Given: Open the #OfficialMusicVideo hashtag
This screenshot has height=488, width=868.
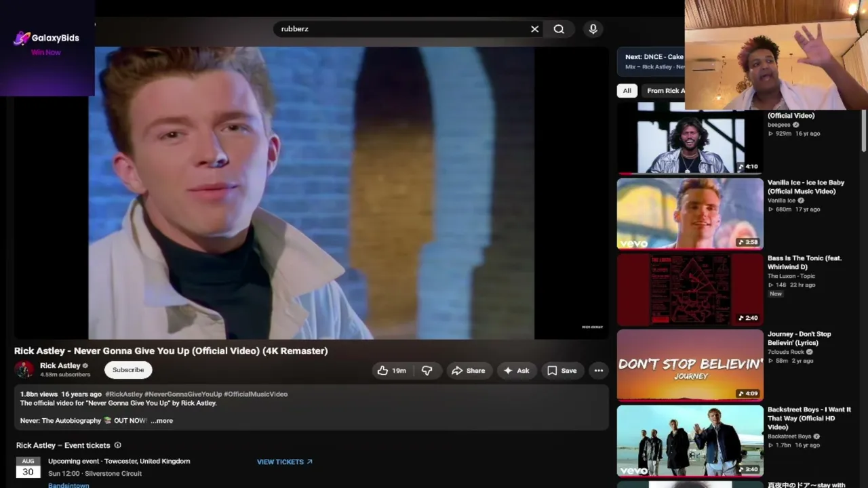Looking at the screenshot, I should pos(256,394).
